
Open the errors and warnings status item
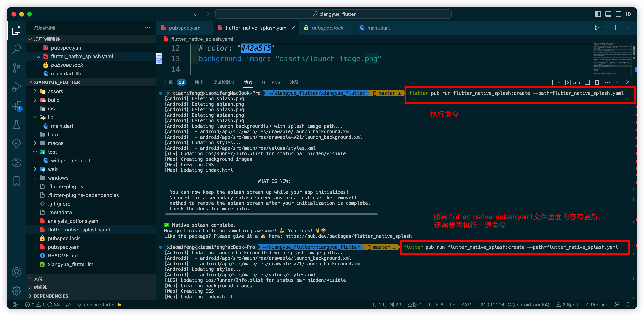[42, 305]
